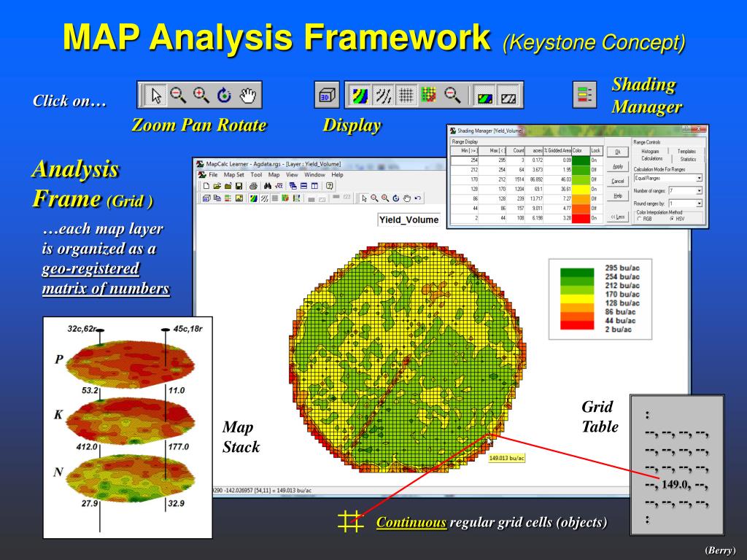Click the Print icon in MapCalc toolbar
747x560 pixels.
click(253, 186)
